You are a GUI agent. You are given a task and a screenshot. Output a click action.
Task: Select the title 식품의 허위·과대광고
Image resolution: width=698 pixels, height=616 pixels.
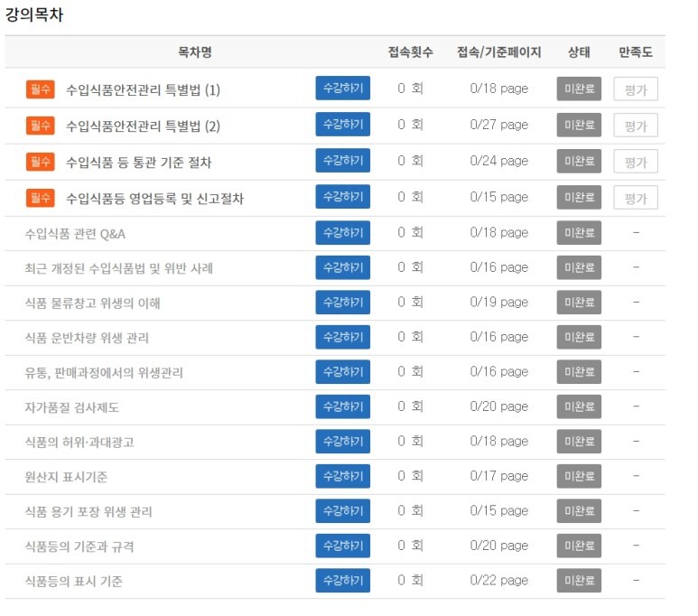(79, 442)
